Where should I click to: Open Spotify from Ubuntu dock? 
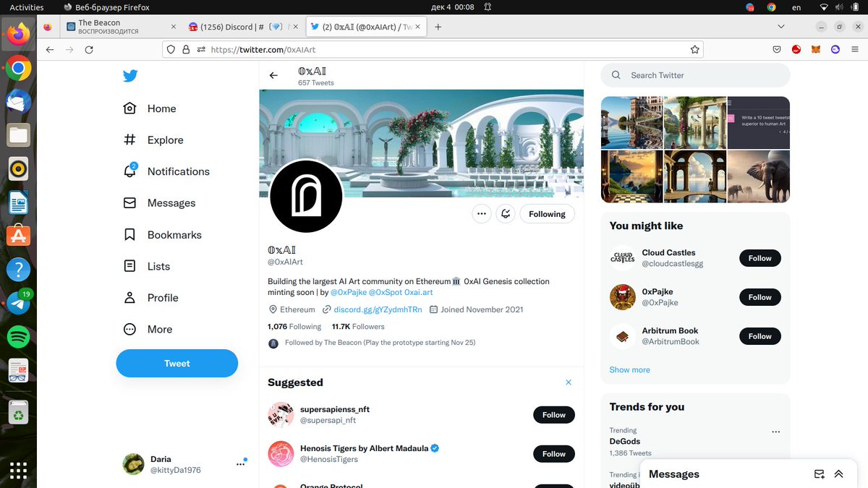point(18,337)
